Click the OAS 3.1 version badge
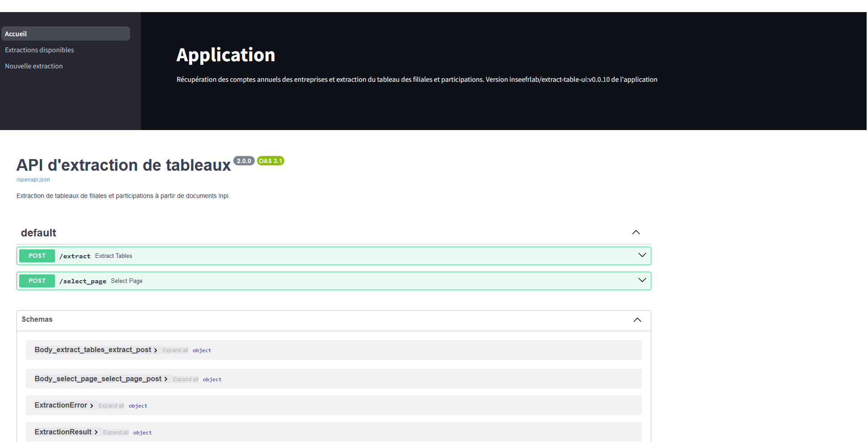The height and width of the screenshot is (442, 868). [x=270, y=161]
